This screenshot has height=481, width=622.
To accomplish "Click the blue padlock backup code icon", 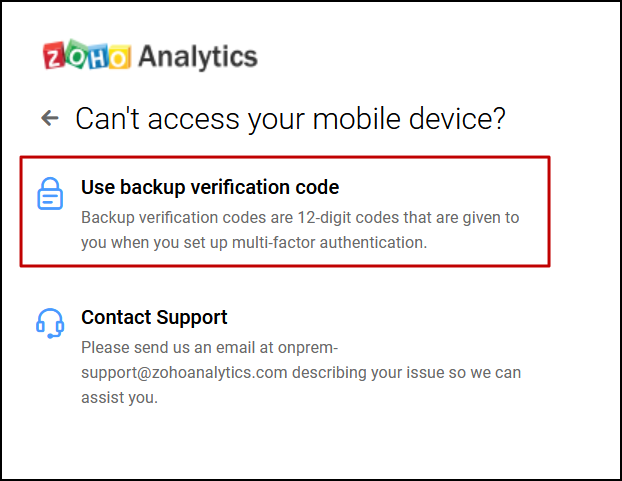I will click(x=50, y=193).
